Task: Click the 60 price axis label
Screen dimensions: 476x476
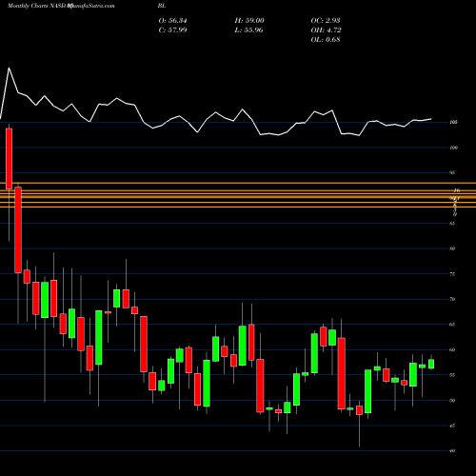Action: 452,349
